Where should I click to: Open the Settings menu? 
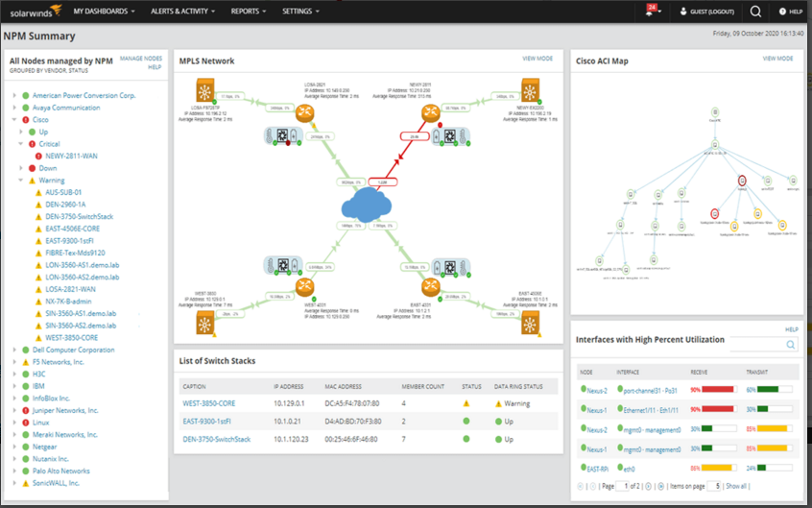point(300,11)
